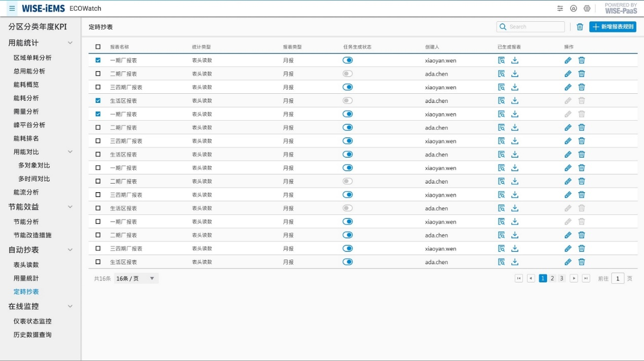Screen dimensions: 644x361
Task: Delete trash icon in the eighth table row
Action: tap(582, 154)
